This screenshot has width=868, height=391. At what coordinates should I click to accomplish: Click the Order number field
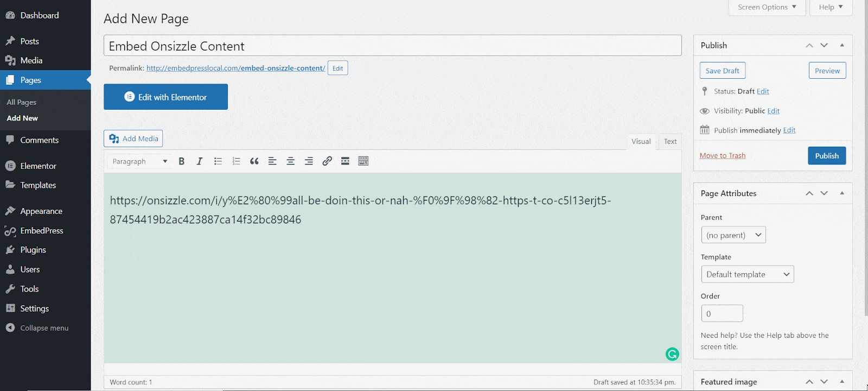[722, 313]
